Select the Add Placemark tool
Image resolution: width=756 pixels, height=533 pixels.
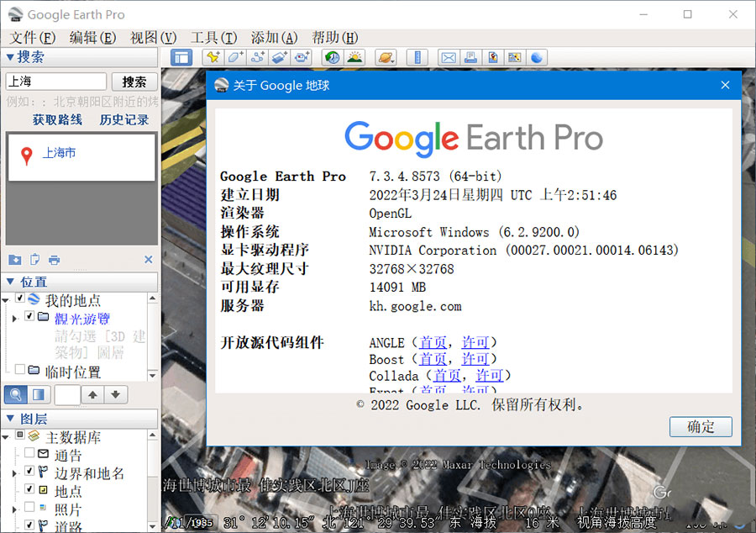(213, 56)
